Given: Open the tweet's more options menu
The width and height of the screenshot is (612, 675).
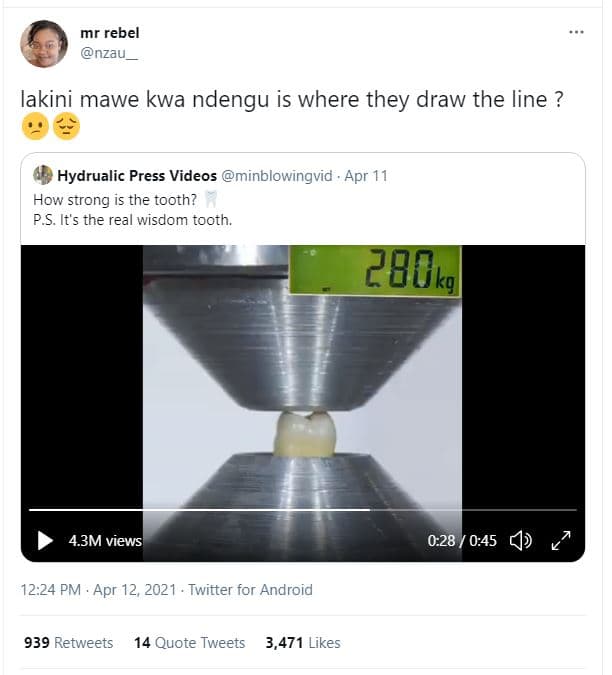Looking at the screenshot, I should 575,32.
